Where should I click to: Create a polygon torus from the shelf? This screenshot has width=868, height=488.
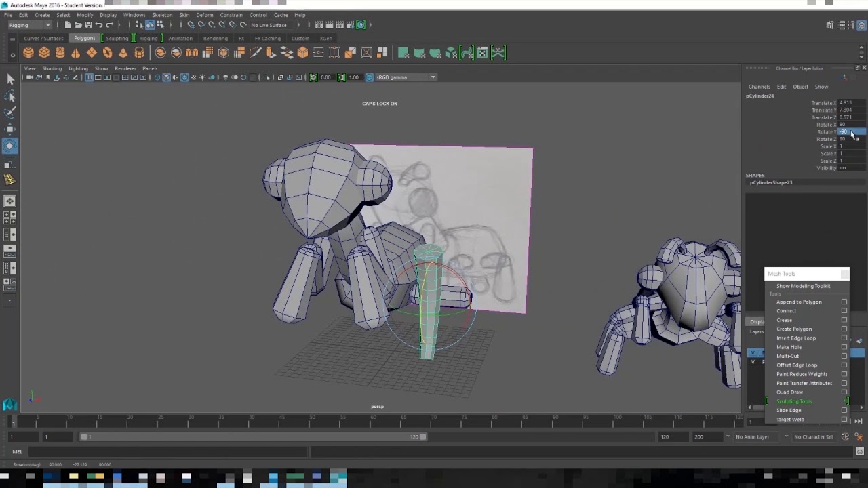[107, 53]
